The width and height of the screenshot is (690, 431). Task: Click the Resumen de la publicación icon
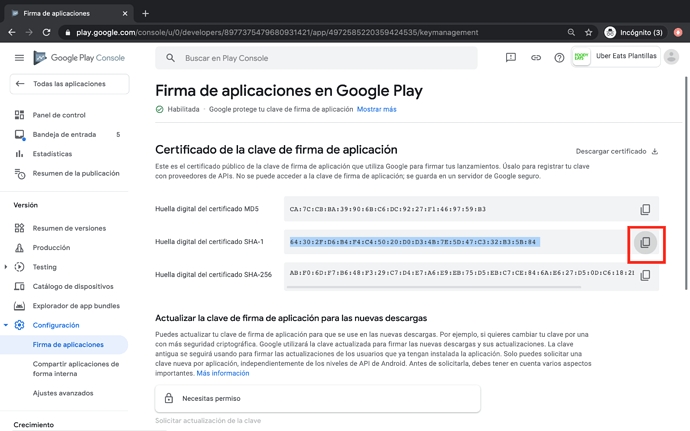point(19,173)
